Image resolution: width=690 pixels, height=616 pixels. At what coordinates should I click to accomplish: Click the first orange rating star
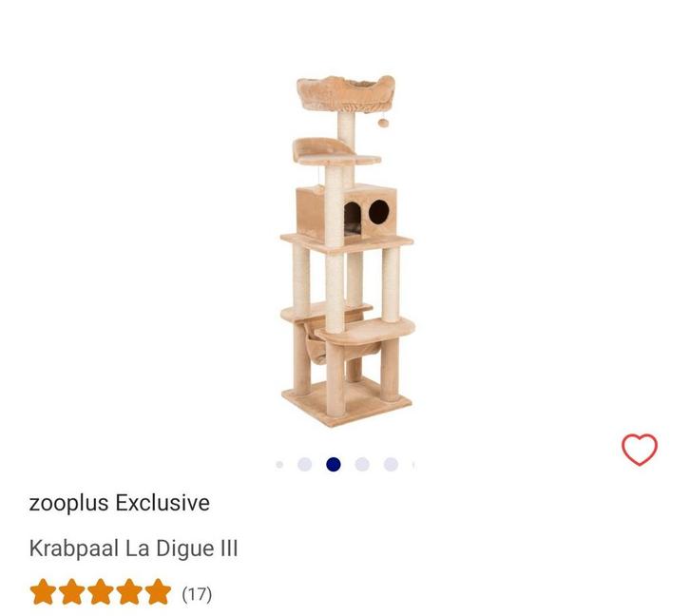[43, 592]
